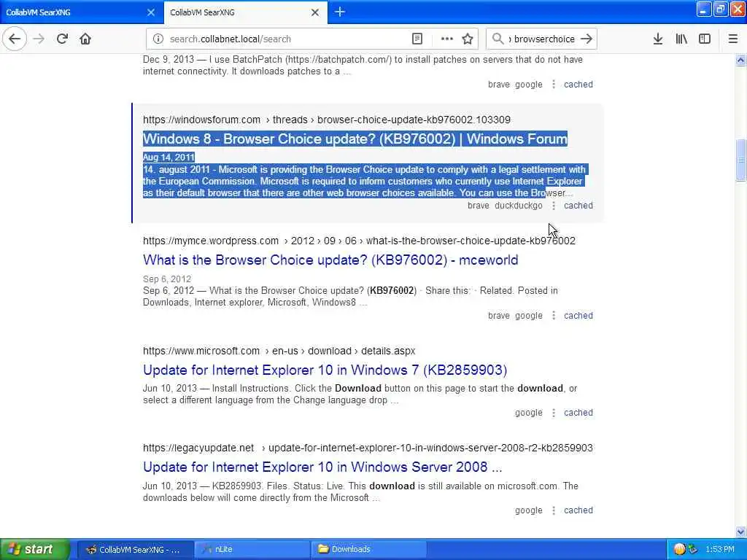Screen dimensions: 747x560
Task: Open What is the Browser Choice update link
Action: point(330,260)
